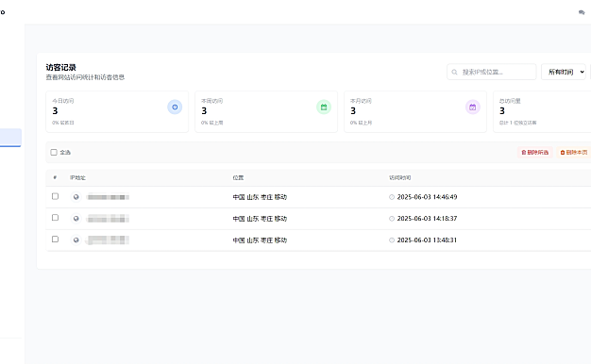Click clock icon beside 2025-06-03 13:48:31

coord(392,240)
